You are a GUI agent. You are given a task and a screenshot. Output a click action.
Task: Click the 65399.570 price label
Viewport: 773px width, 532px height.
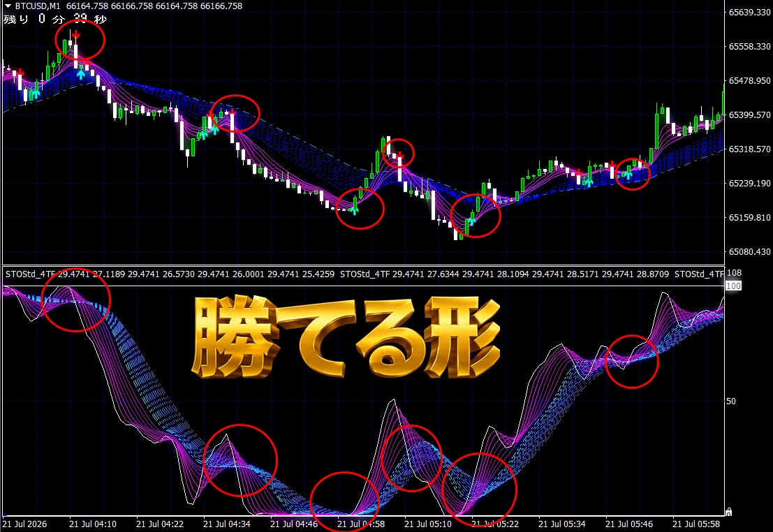(x=749, y=115)
